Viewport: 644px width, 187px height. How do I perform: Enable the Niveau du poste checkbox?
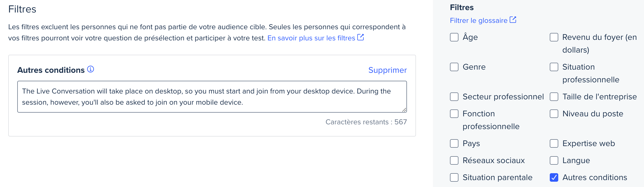554,114
